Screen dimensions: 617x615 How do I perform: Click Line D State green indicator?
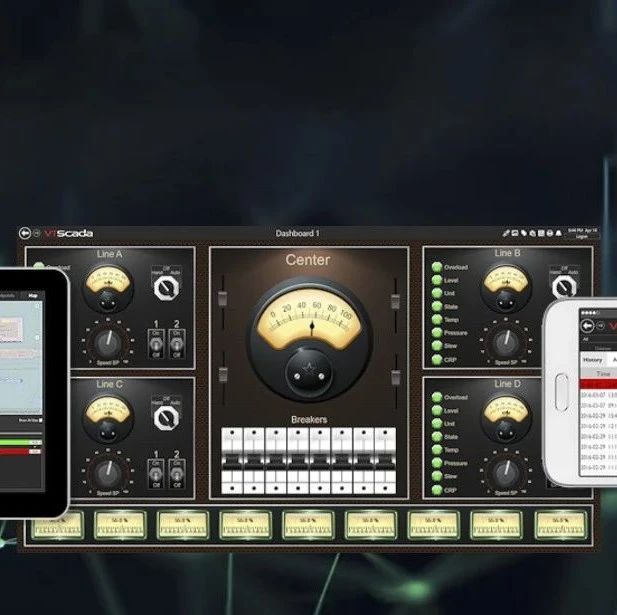pyautogui.click(x=437, y=437)
